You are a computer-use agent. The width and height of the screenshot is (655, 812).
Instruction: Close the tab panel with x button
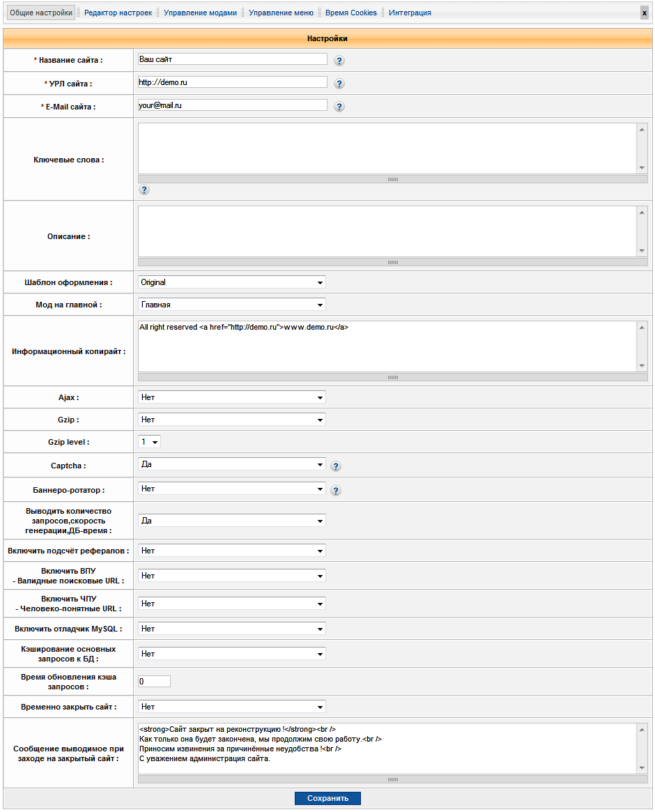[x=644, y=13]
